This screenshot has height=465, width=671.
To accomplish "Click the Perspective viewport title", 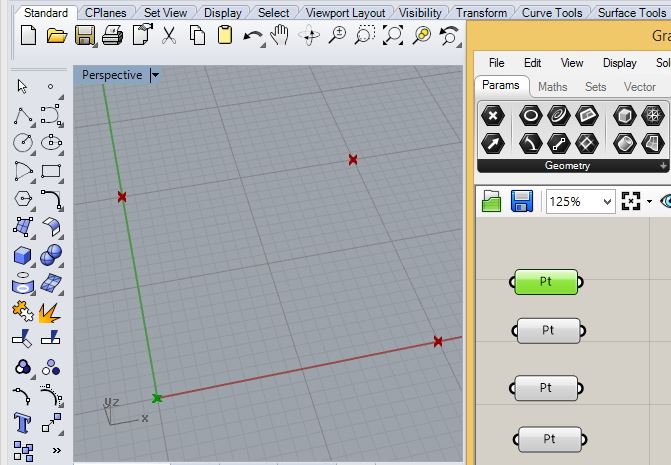I will click(x=112, y=75).
